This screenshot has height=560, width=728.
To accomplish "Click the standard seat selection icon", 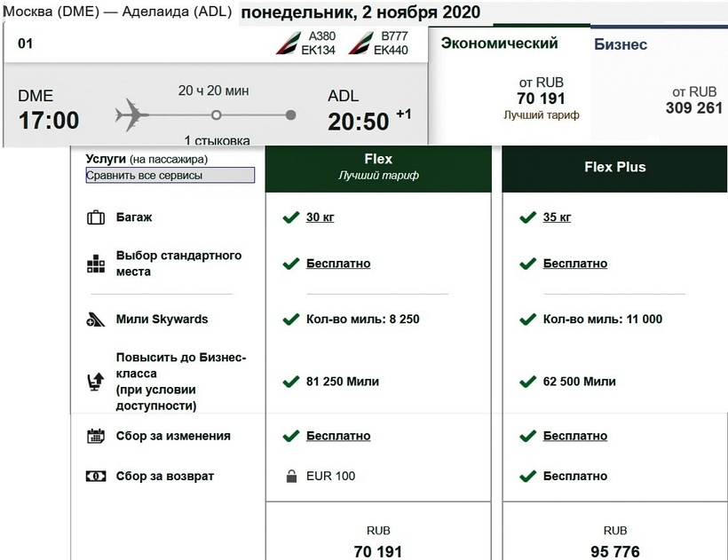I will coord(96,264).
